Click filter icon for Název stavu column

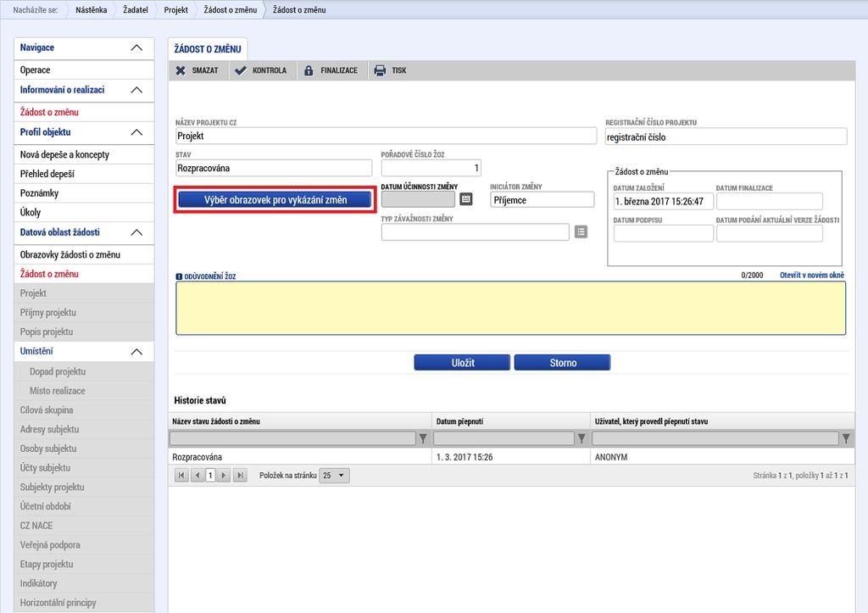[423, 438]
